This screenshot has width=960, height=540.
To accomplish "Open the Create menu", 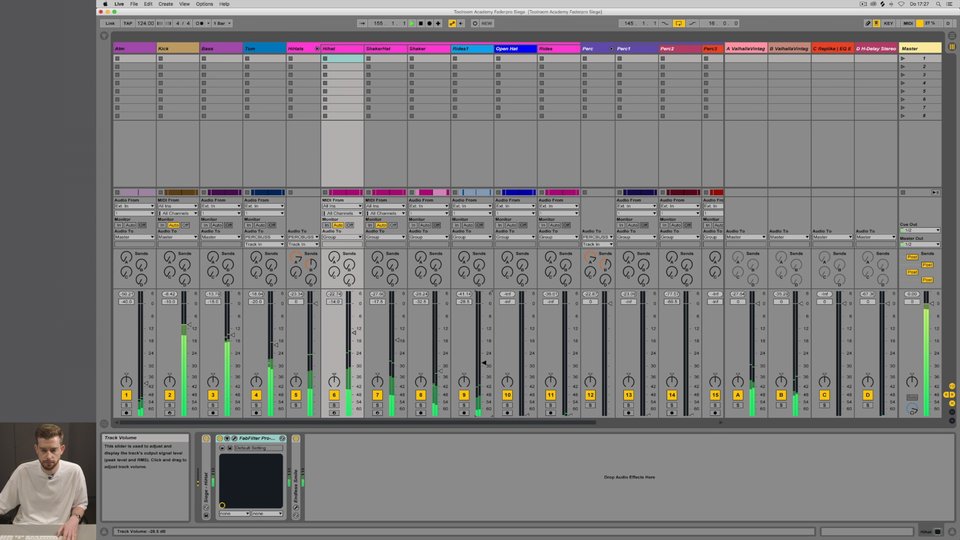I will [165, 4].
